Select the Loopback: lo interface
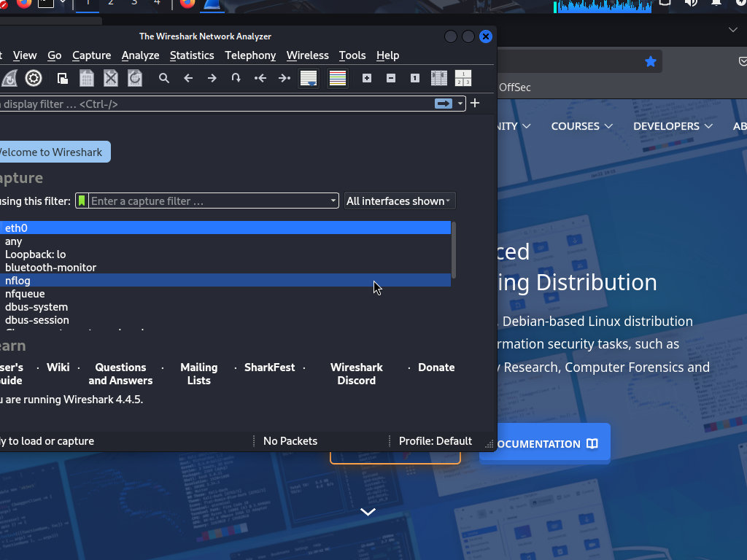This screenshot has width=747, height=560. pos(225,254)
